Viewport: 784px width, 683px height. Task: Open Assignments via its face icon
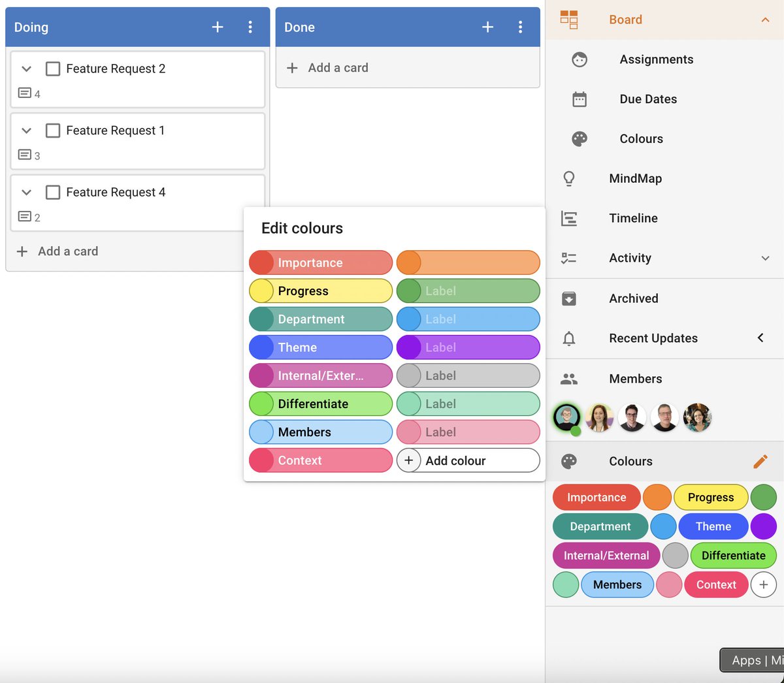pyautogui.click(x=580, y=59)
